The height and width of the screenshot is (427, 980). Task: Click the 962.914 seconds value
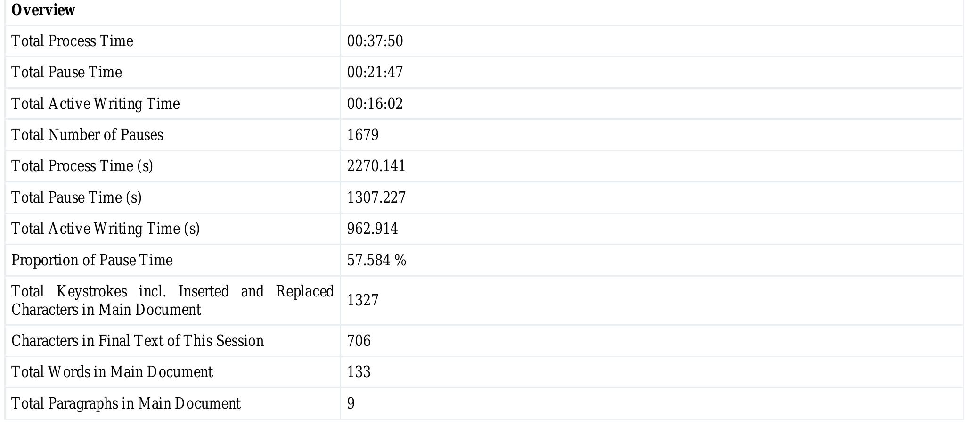click(x=372, y=229)
